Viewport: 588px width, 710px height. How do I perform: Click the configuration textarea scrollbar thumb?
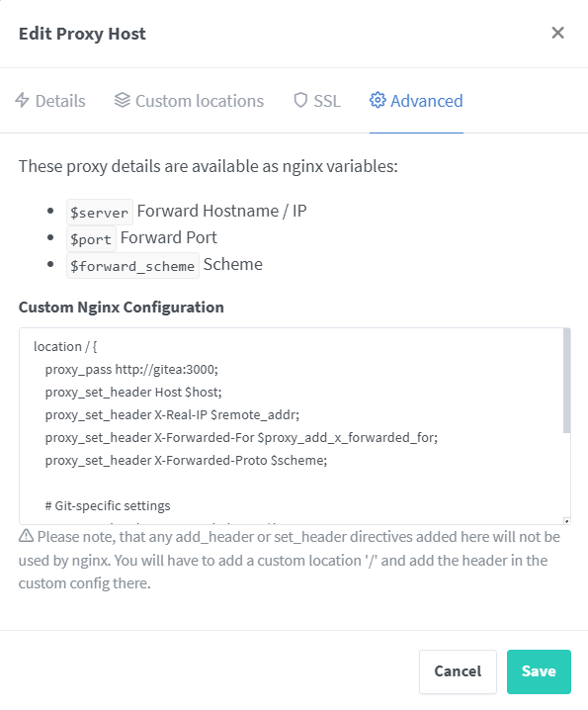tap(566, 381)
